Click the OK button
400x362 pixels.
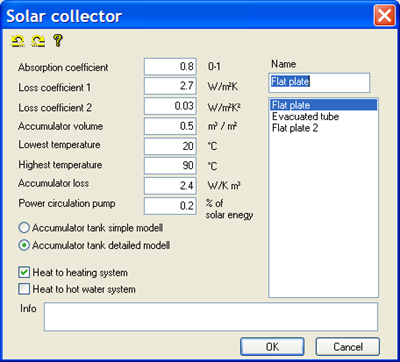pyautogui.click(x=272, y=347)
